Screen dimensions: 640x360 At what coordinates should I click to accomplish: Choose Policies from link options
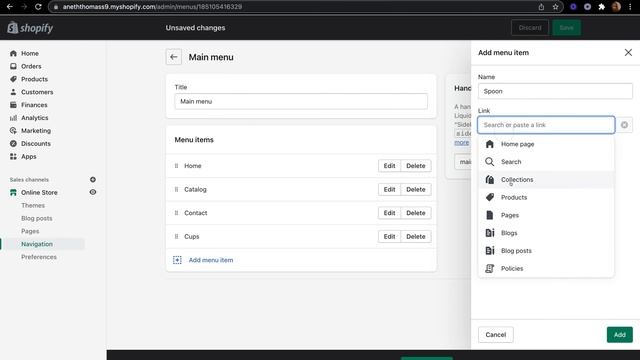[546, 268]
